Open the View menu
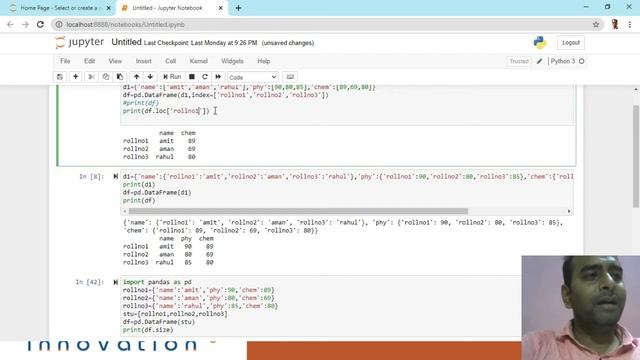 [115, 61]
